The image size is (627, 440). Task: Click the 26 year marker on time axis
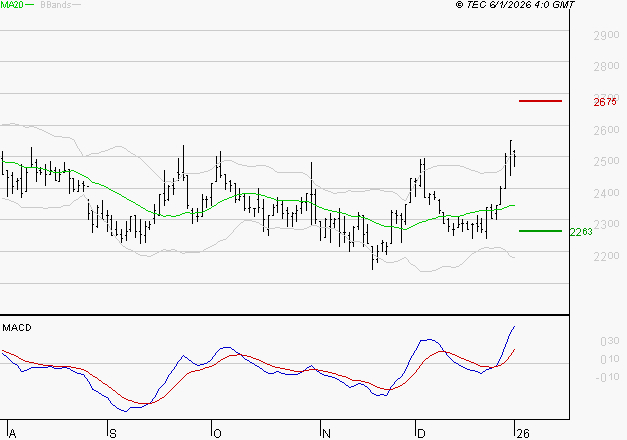[520, 432]
